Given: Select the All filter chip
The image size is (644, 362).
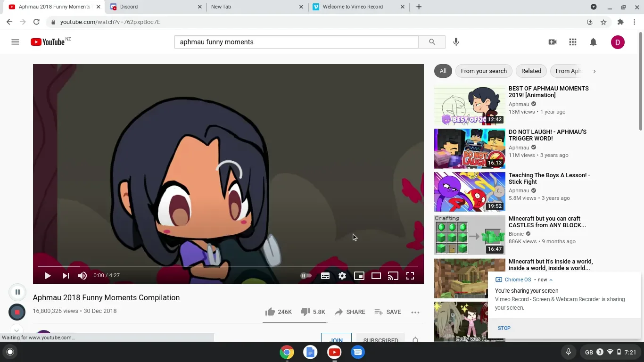Looking at the screenshot, I should coord(443,71).
